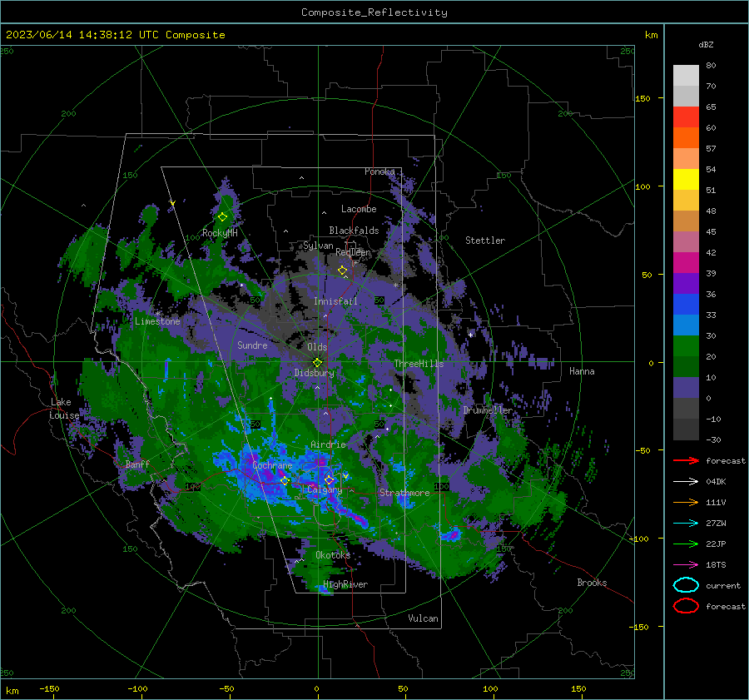Click the Calgary city label
The image size is (749, 700).
coord(325,489)
